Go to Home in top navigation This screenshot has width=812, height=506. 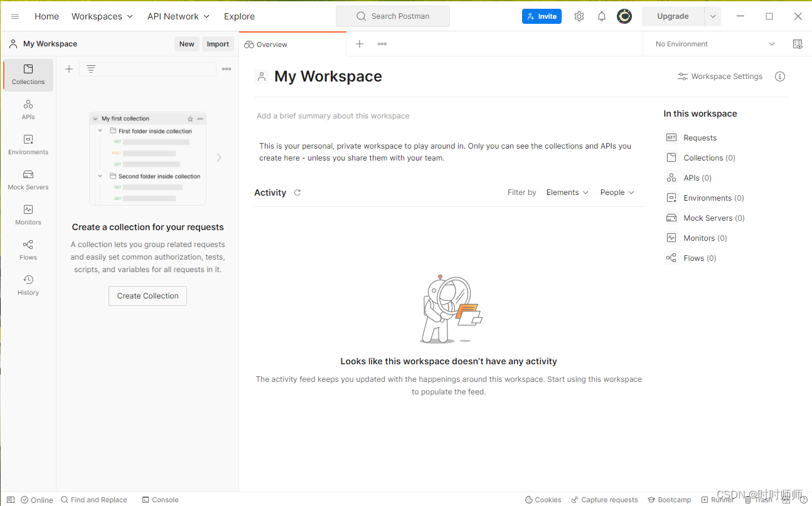(46, 16)
